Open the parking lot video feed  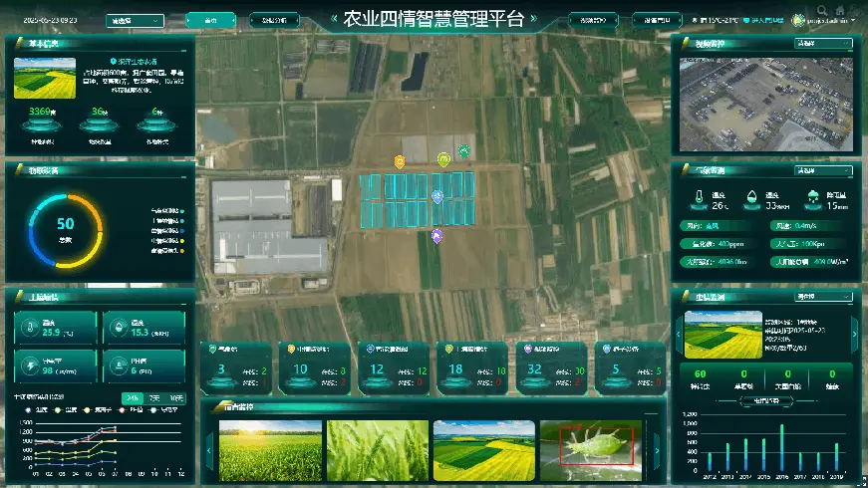pyautogui.click(x=766, y=104)
